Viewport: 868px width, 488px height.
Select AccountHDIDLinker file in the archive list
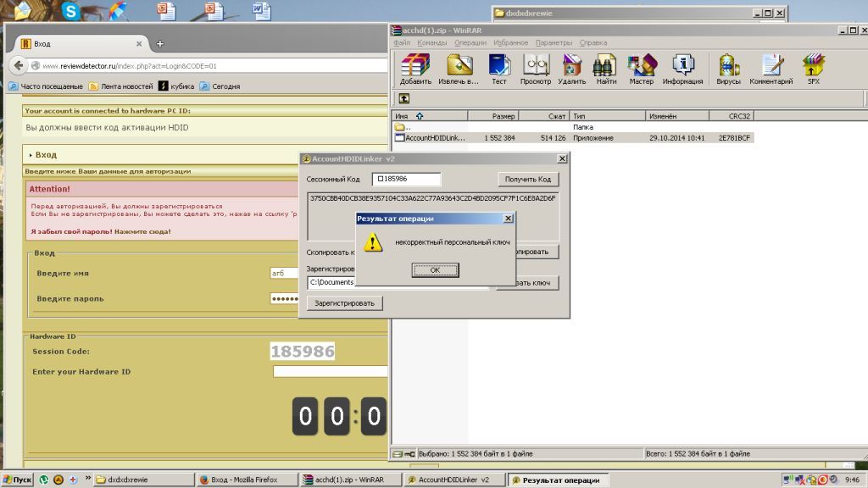click(436, 137)
